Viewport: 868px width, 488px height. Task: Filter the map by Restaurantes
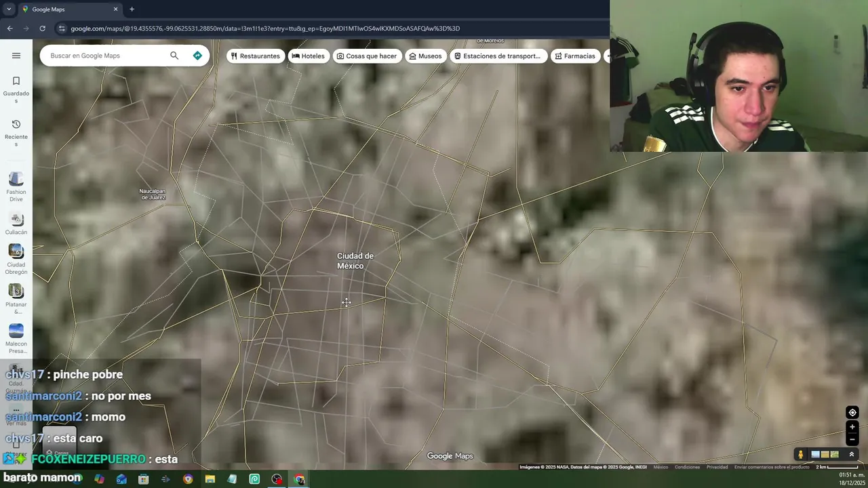255,56
